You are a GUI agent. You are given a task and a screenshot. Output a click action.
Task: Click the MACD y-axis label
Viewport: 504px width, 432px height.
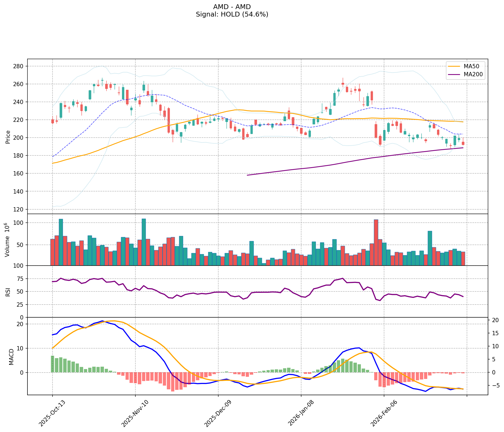coord(11,357)
